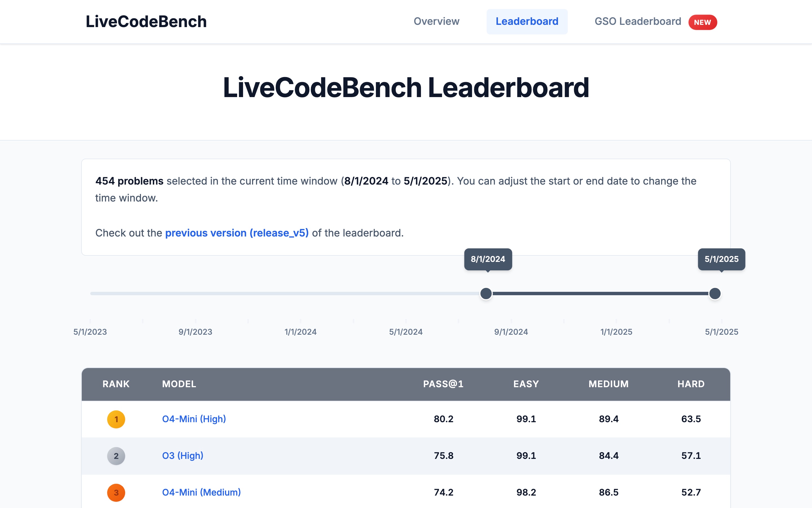Viewport: 812px width, 508px height.
Task: Select the Leaderboard tab
Action: click(x=527, y=21)
